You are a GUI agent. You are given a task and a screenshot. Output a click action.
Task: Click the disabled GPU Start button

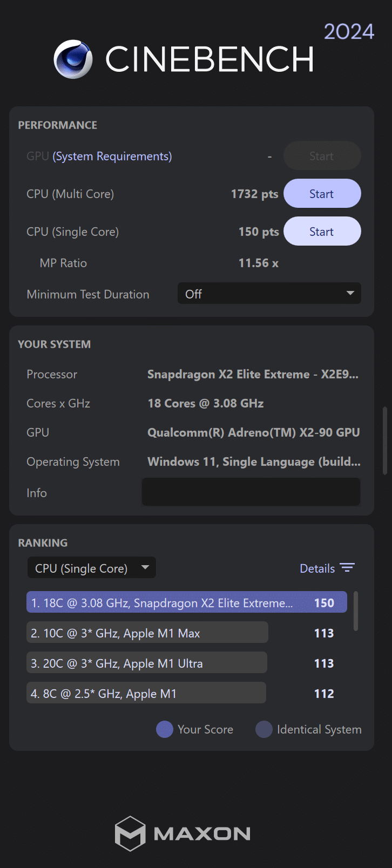322,156
